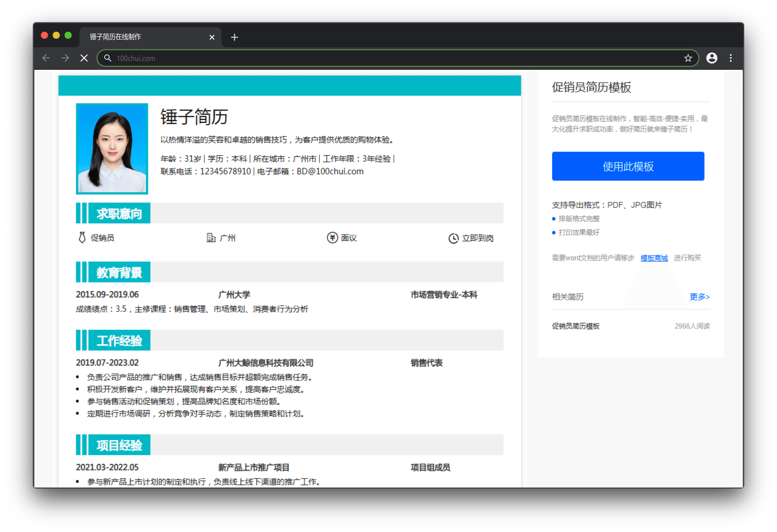The height and width of the screenshot is (532, 777).
Task: Click the building icon beside 广州
Action: pyautogui.click(x=211, y=238)
